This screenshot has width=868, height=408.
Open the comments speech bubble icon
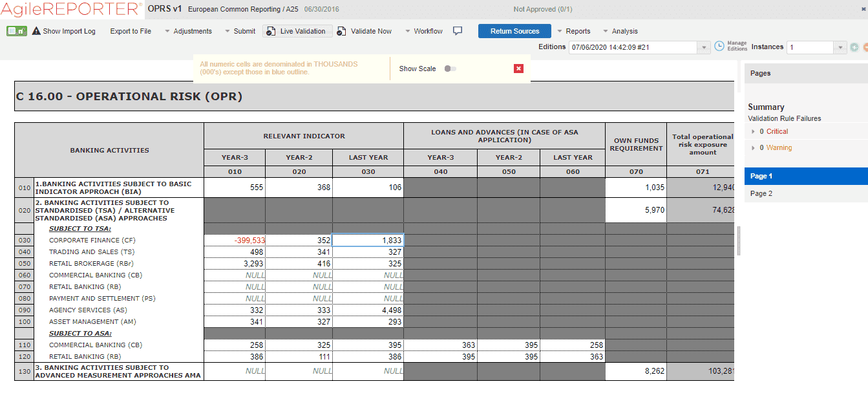(x=458, y=31)
